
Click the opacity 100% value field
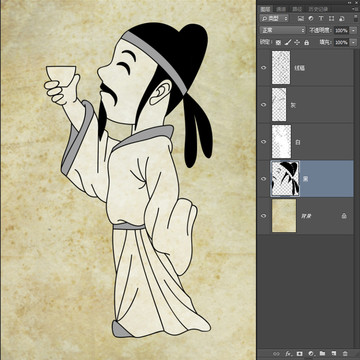[x=341, y=30]
